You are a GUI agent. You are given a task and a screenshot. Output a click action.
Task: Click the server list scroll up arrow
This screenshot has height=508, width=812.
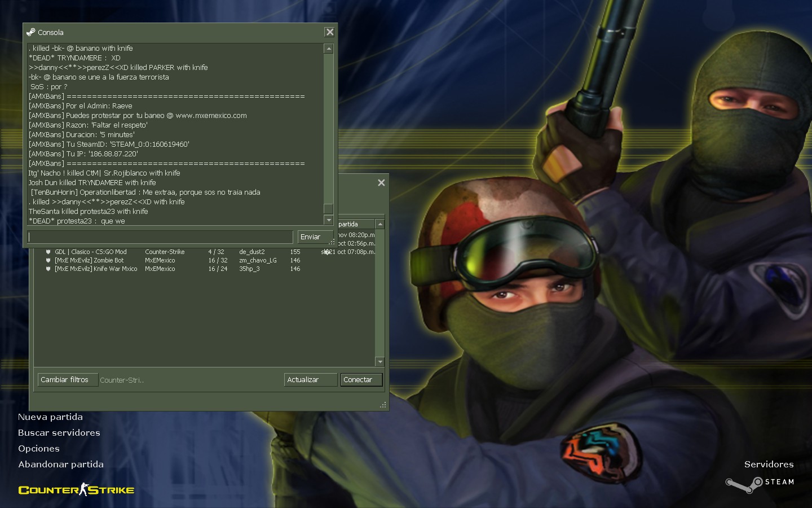(380, 224)
